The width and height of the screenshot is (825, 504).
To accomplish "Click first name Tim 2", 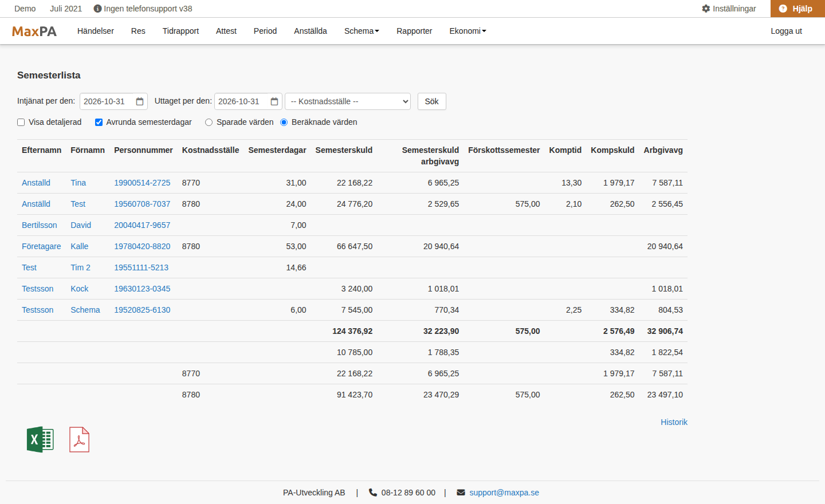I will coord(81,267).
